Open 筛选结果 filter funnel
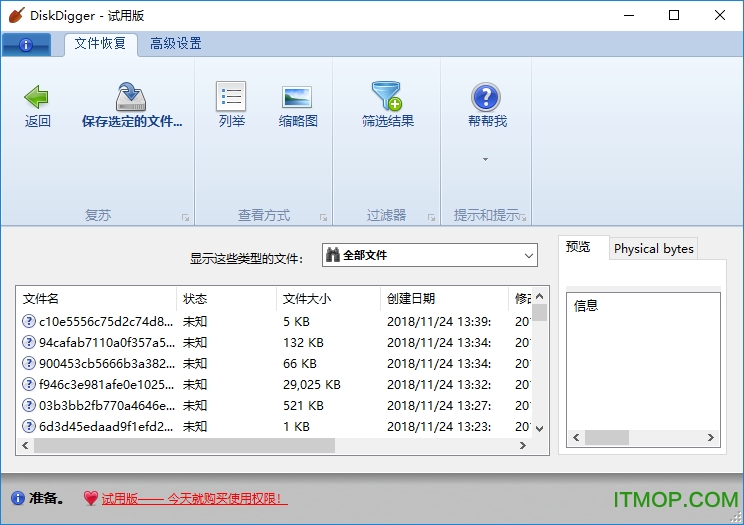Image resolution: width=744 pixels, height=525 pixels. [x=387, y=96]
